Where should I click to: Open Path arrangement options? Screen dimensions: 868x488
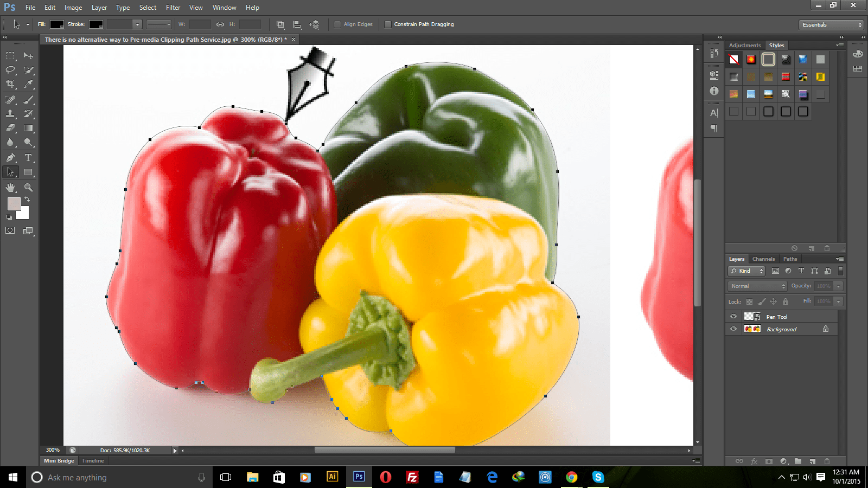(x=314, y=24)
